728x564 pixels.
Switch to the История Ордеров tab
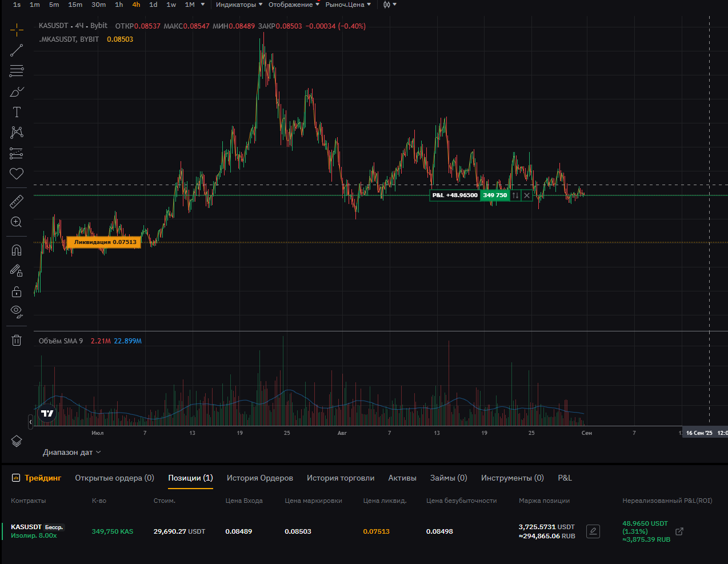(x=259, y=478)
